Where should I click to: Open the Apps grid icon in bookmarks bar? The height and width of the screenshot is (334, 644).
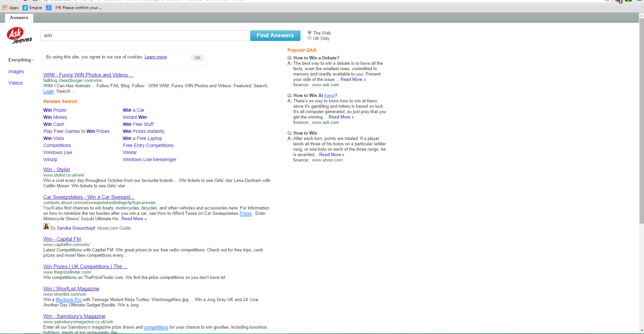click(x=5, y=8)
